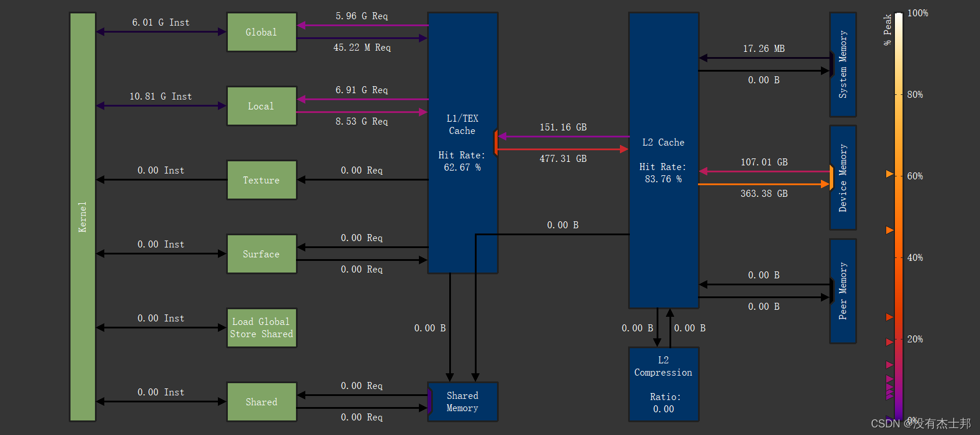Click the Device Memory block
The height and width of the screenshot is (435, 980).
tap(843, 178)
